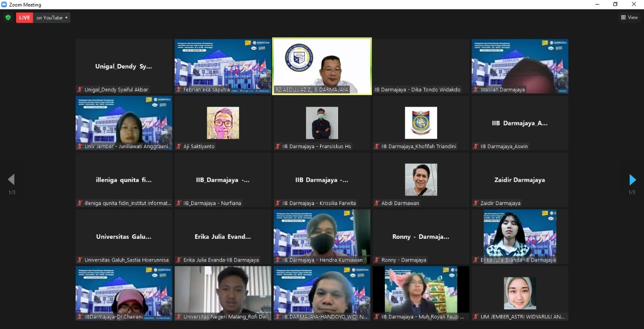This screenshot has width=644, height=329.
Task: Click muted mic icon beside Khofifah Triandini
Action: [377, 147]
